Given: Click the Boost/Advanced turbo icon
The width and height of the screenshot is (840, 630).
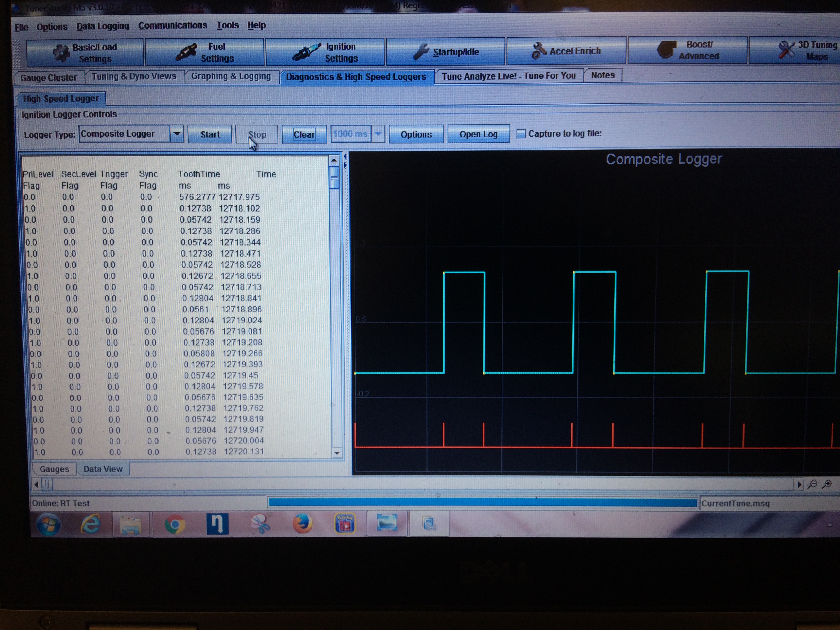Looking at the screenshot, I should click(x=666, y=50).
